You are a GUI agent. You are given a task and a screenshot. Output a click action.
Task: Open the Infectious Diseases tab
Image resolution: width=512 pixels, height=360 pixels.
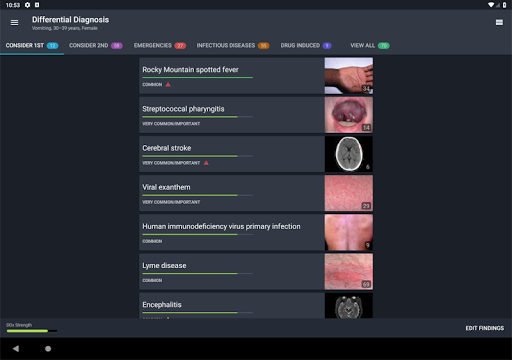[x=233, y=46]
